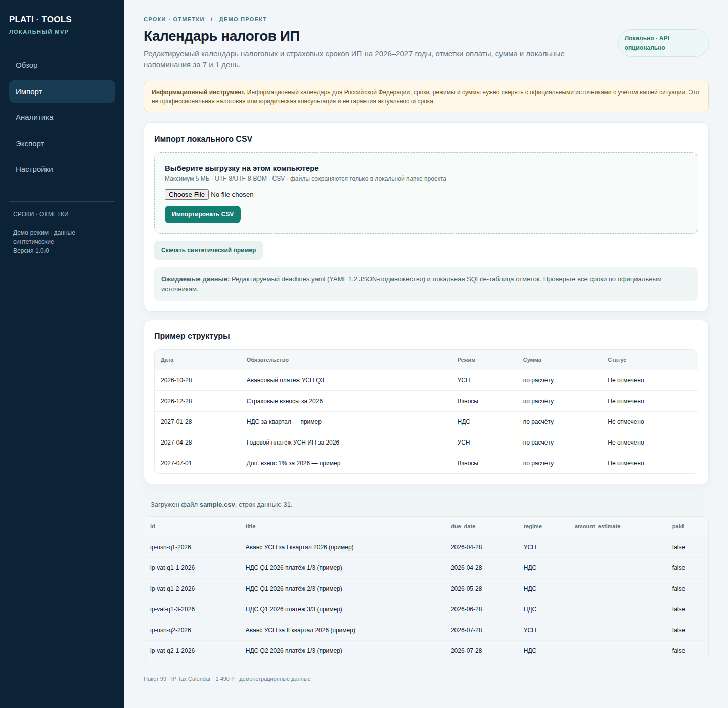Click the PLATI · TOOLS logo
The height and width of the screenshot is (708, 728).
point(40,19)
